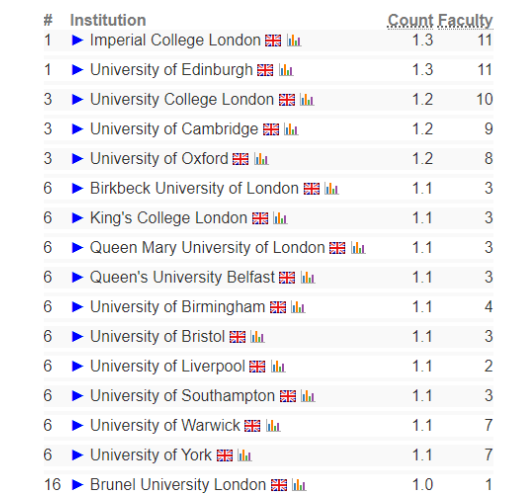This screenshot has width=531, height=494.
Task: Click chart icon beside University of Oxford
Action: (x=261, y=159)
